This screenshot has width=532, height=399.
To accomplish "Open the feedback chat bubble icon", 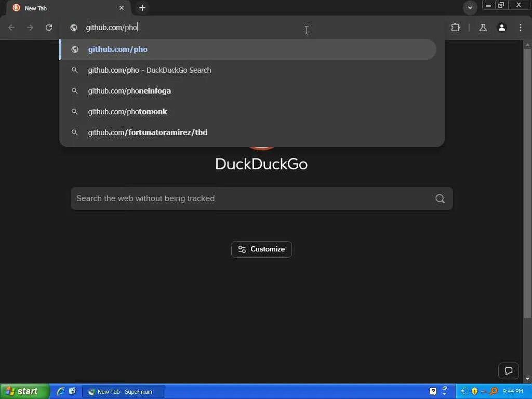I will point(508,370).
